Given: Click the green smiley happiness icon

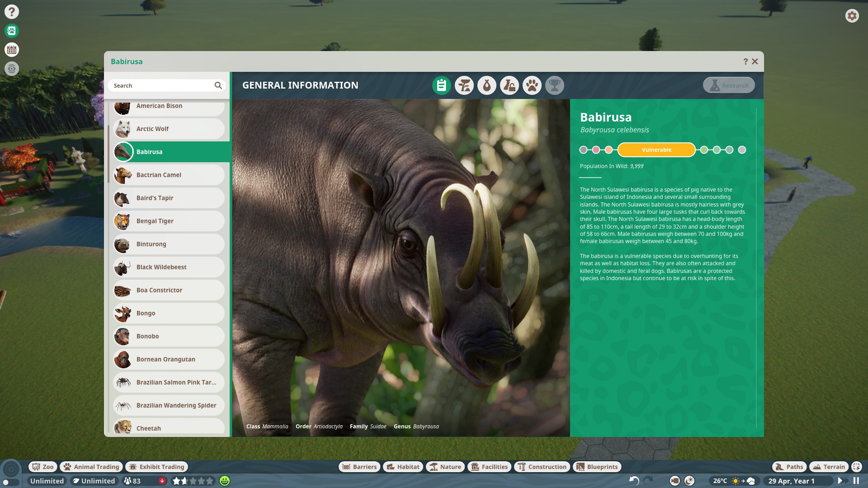Looking at the screenshot, I should (225, 481).
